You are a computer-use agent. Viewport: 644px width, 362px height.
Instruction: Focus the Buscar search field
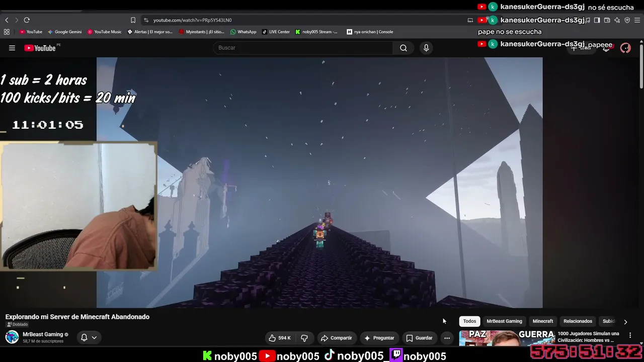tap(303, 48)
